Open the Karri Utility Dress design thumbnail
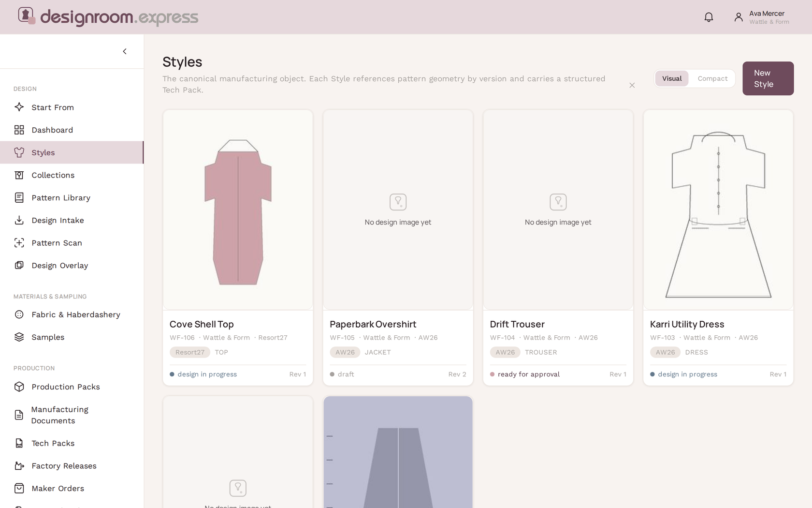This screenshot has width=812, height=508. pyautogui.click(x=718, y=210)
